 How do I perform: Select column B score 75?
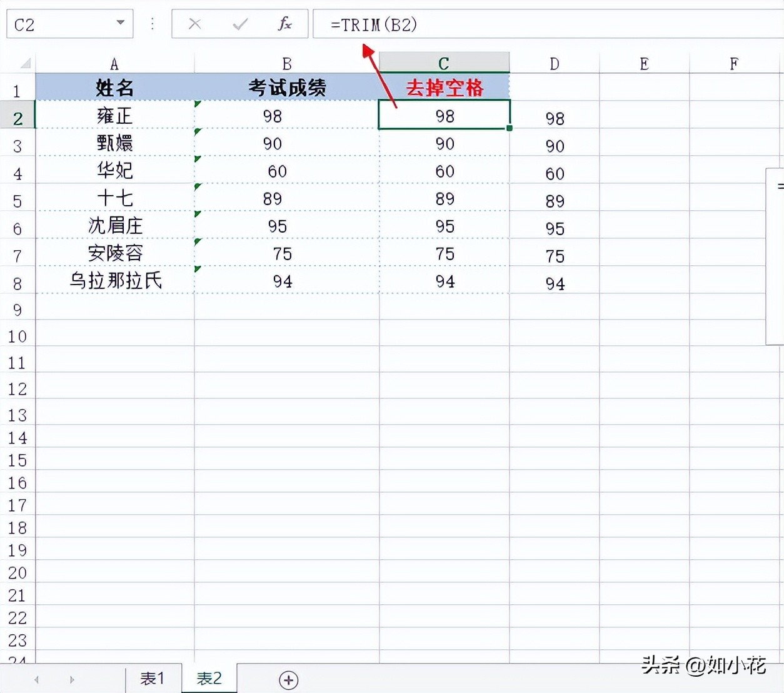pos(287,253)
